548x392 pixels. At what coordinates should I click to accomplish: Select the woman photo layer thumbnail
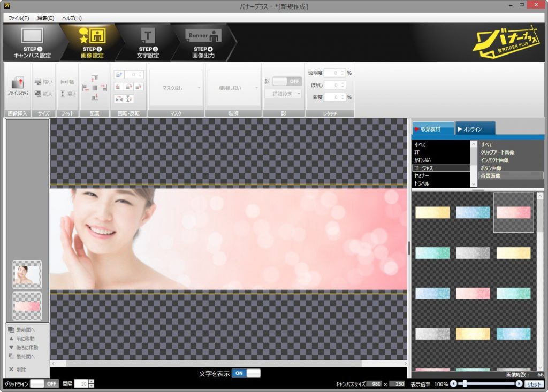27,274
